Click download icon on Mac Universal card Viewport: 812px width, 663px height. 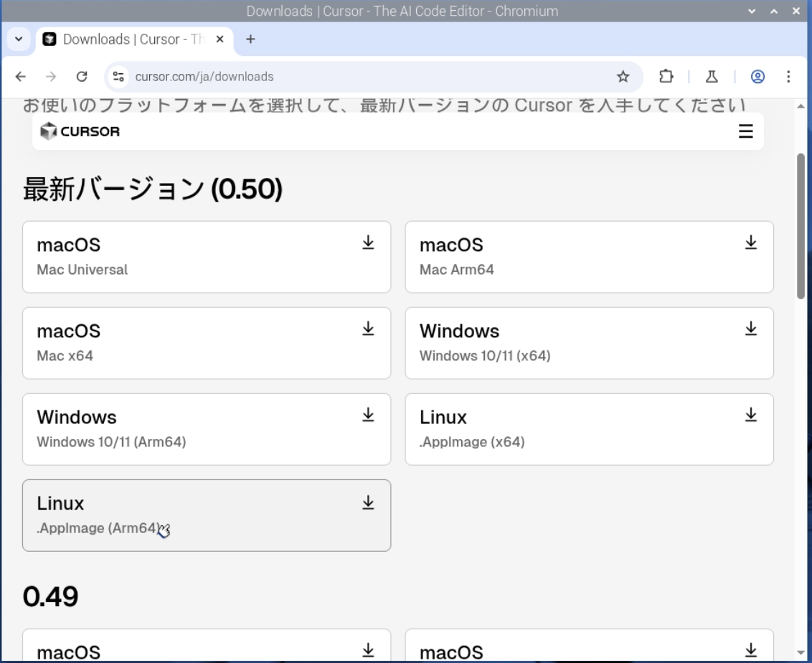click(368, 243)
